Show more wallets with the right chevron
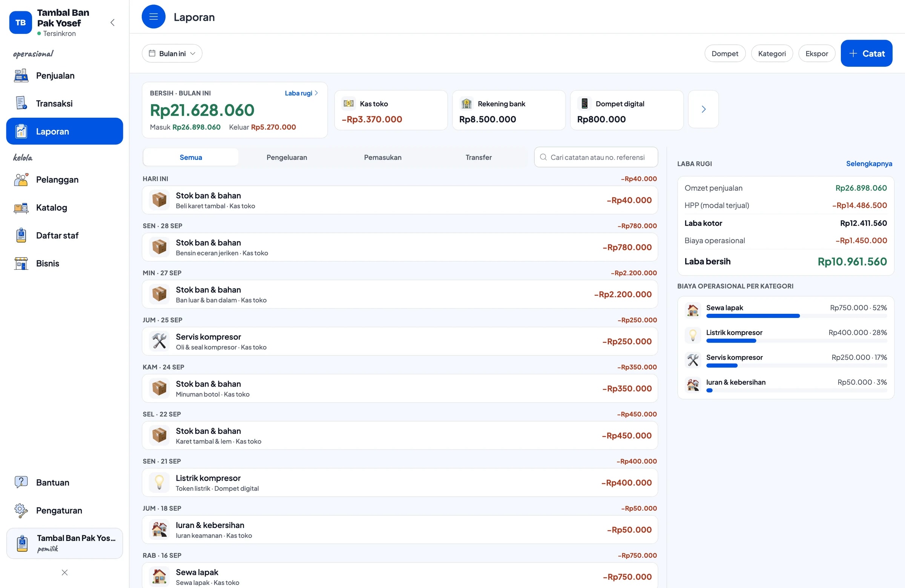The height and width of the screenshot is (588, 905). coord(703,109)
